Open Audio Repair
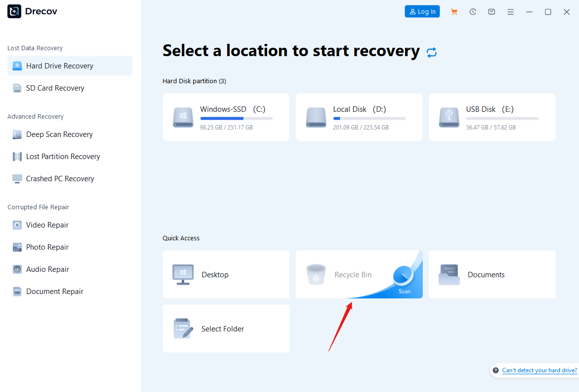The width and height of the screenshot is (579, 392). (x=45, y=269)
